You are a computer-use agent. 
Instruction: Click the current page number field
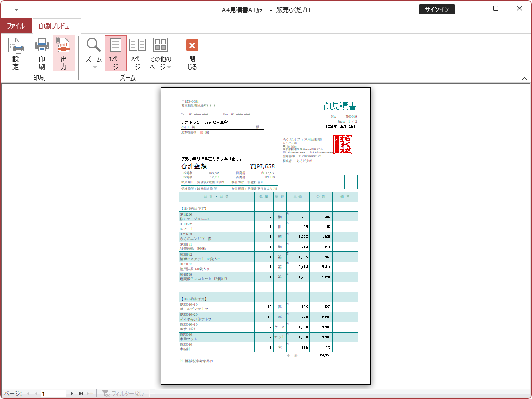54,394
